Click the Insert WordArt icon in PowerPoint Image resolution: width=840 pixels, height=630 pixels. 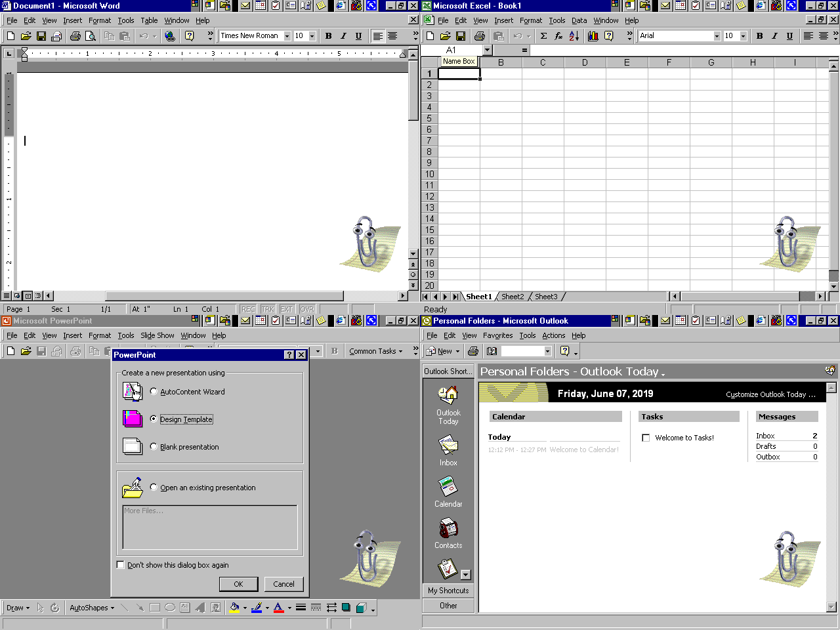(x=200, y=608)
